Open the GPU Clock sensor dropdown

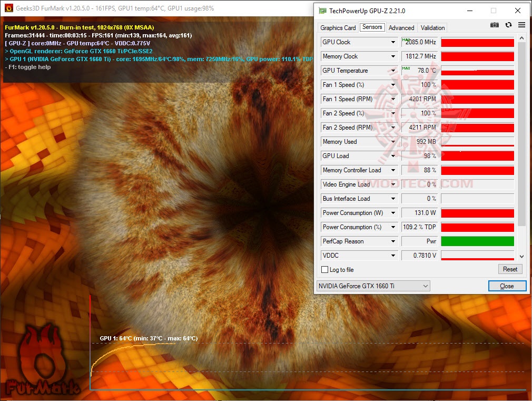393,42
